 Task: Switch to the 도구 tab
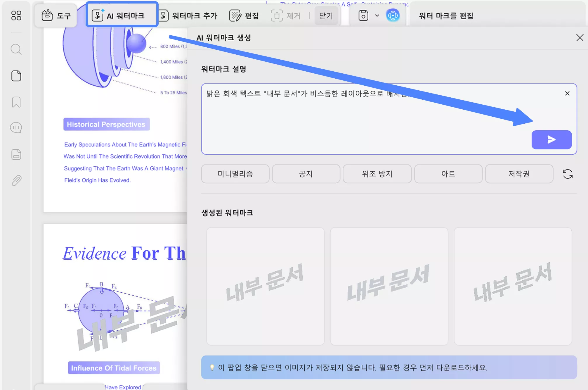click(56, 16)
